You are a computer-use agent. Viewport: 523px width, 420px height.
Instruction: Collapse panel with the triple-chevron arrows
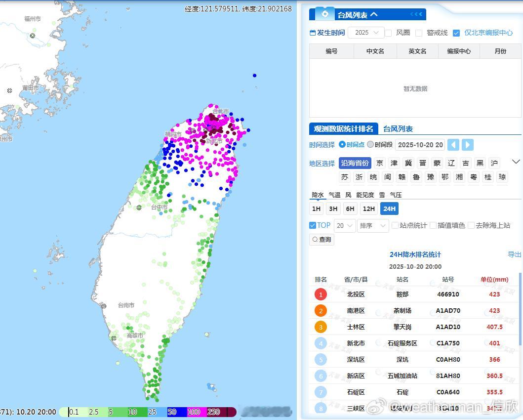point(416,14)
